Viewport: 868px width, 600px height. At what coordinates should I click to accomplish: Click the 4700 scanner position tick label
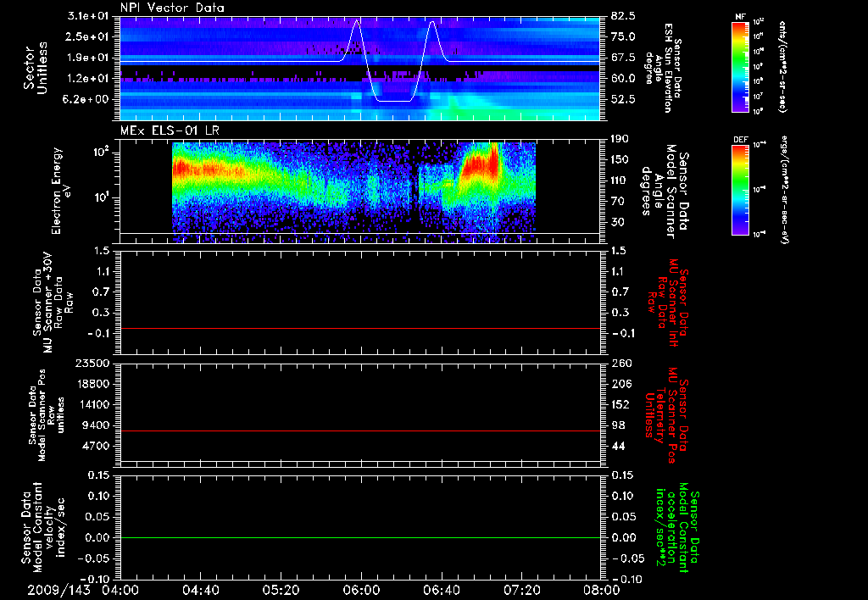pos(97,446)
